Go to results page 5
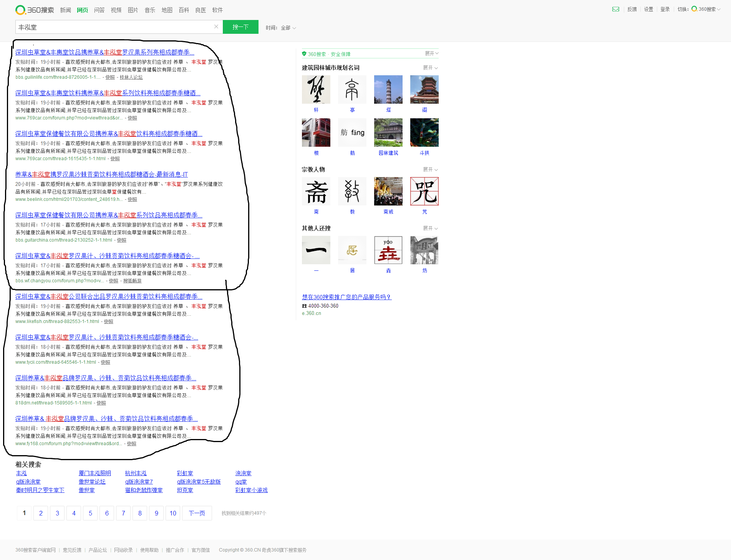731x560 pixels. point(90,513)
